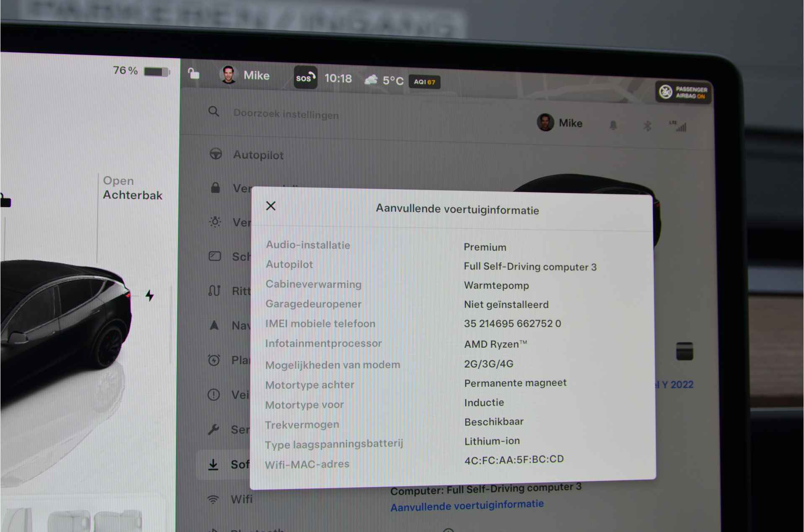Tap Open Achterbak trunk button
This screenshot has height=532, width=804.
click(x=132, y=188)
